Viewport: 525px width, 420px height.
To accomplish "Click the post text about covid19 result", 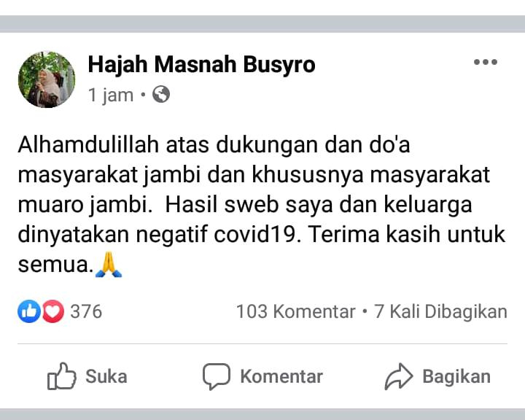I will (262, 204).
